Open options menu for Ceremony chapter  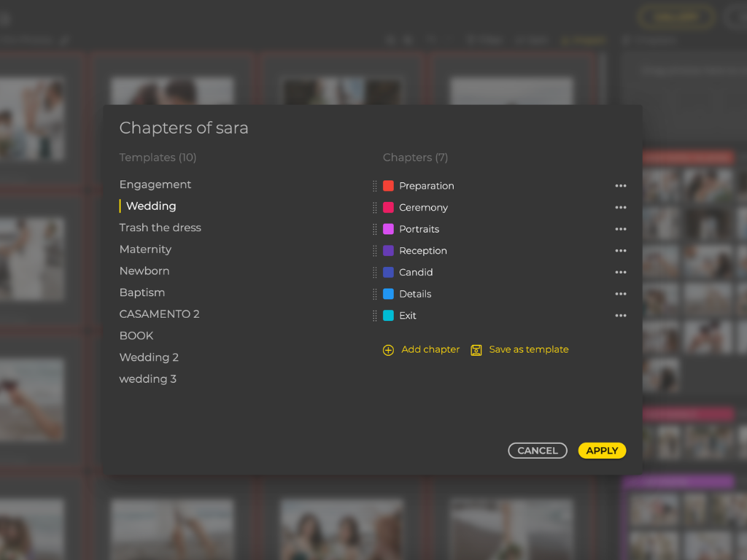point(620,207)
